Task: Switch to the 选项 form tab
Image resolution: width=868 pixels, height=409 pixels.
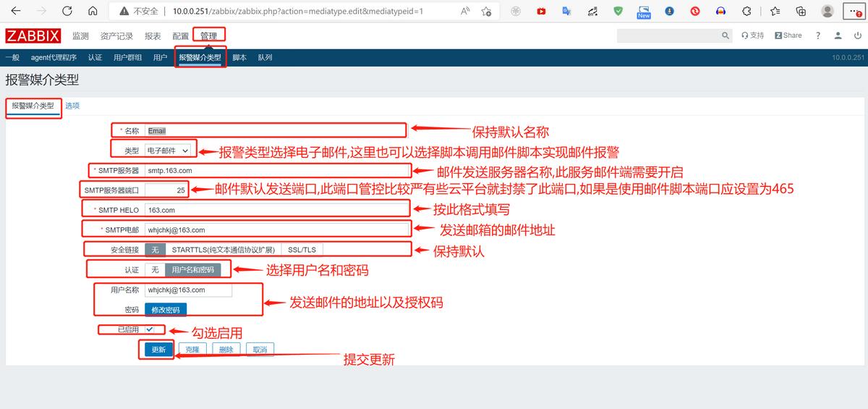Action: tap(72, 106)
